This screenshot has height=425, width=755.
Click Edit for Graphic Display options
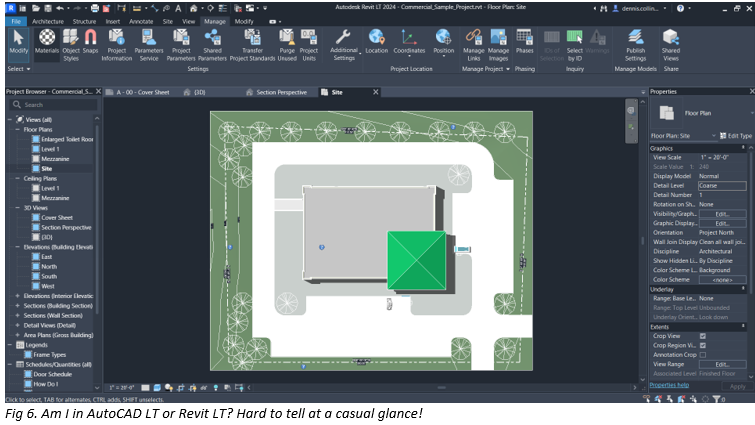[x=722, y=223]
